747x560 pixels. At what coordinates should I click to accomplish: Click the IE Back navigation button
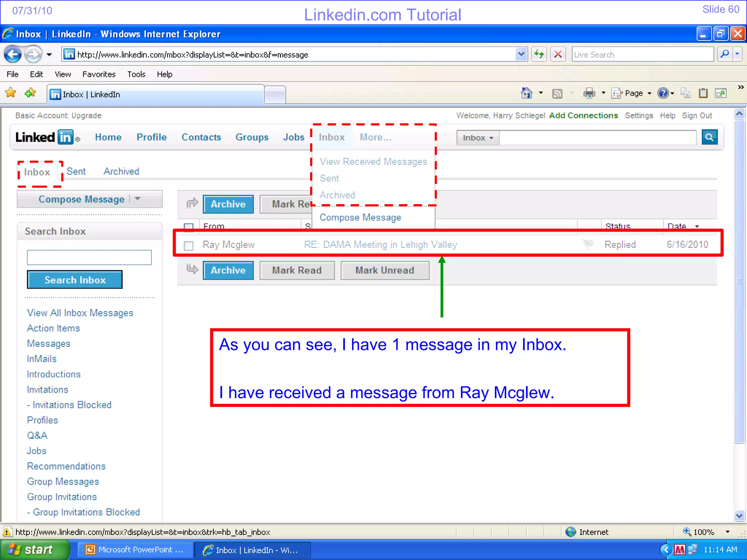pyautogui.click(x=13, y=55)
